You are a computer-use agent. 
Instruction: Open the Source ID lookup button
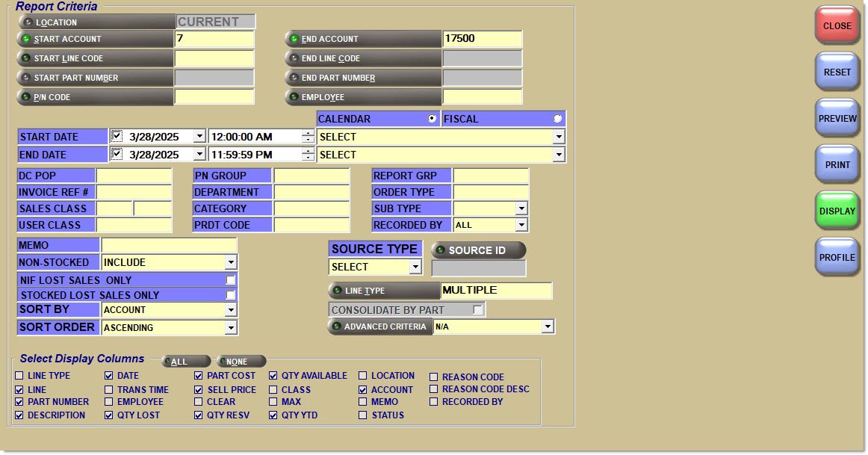click(478, 250)
